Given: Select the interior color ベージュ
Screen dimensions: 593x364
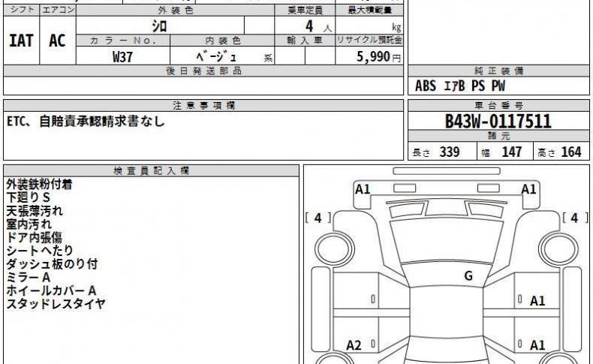Looking at the screenshot, I should pyautogui.click(x=216, y=57).
